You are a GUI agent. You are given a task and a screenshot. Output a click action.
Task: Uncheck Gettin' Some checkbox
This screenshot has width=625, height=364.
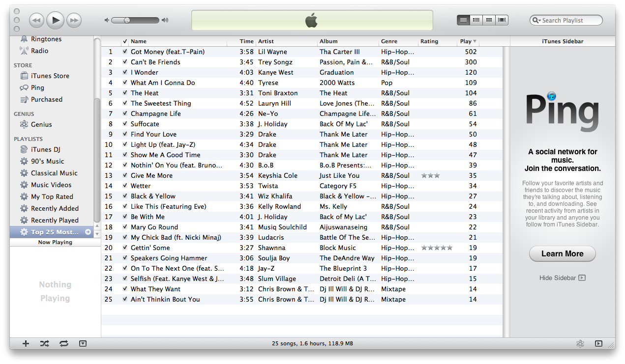point(125,248)
